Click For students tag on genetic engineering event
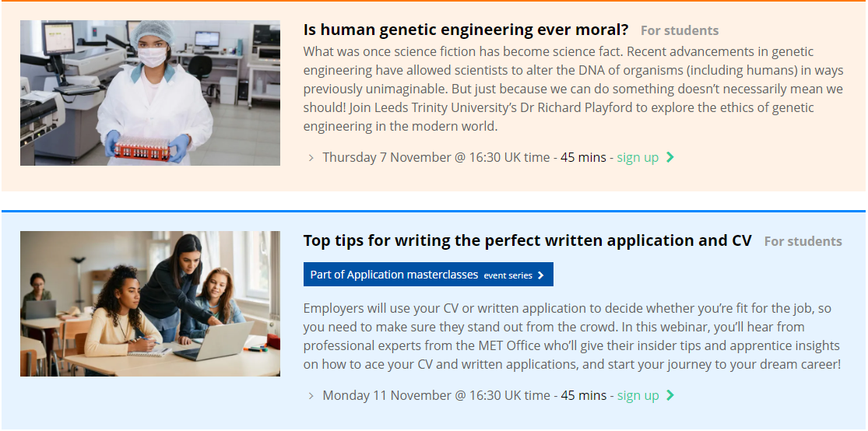This screenshot has width=868, height=431. (x=680, y=30)
